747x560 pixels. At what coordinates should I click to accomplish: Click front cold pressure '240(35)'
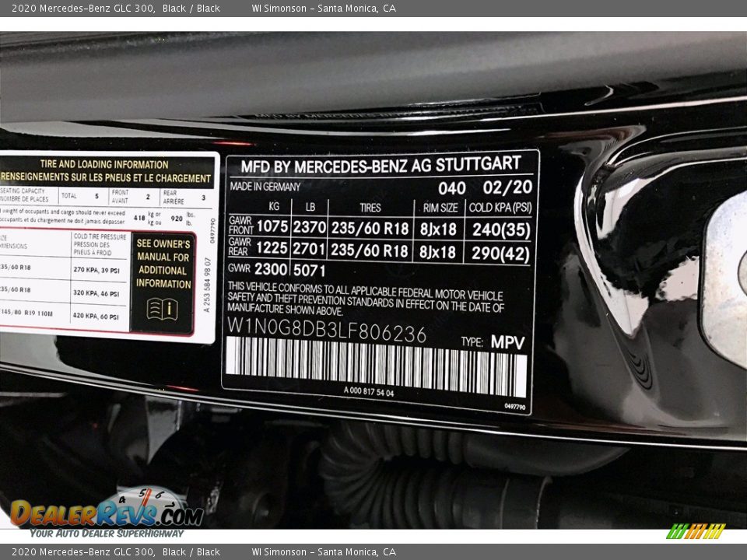(x=501, y=230)
